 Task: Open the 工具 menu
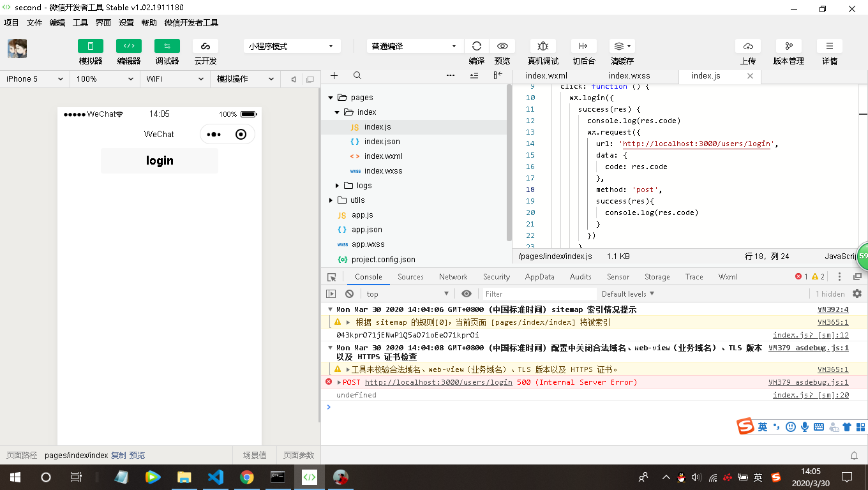click(80, 22)
